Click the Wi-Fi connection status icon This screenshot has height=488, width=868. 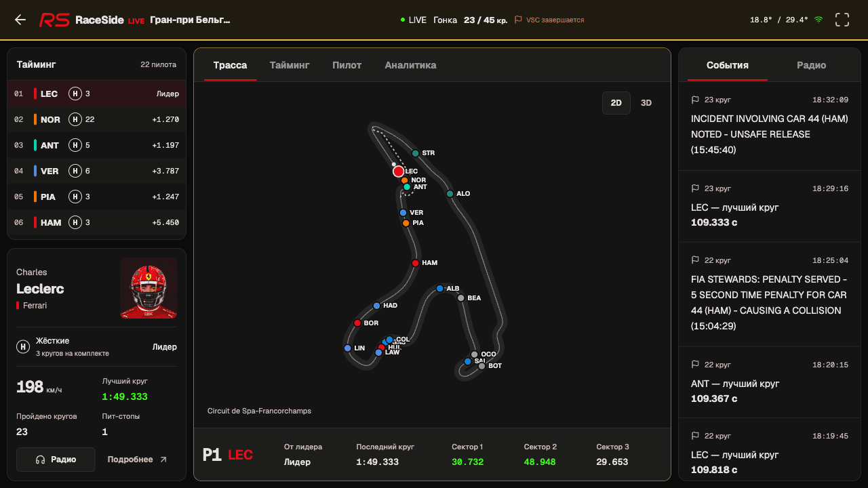(x=818, y=20)
